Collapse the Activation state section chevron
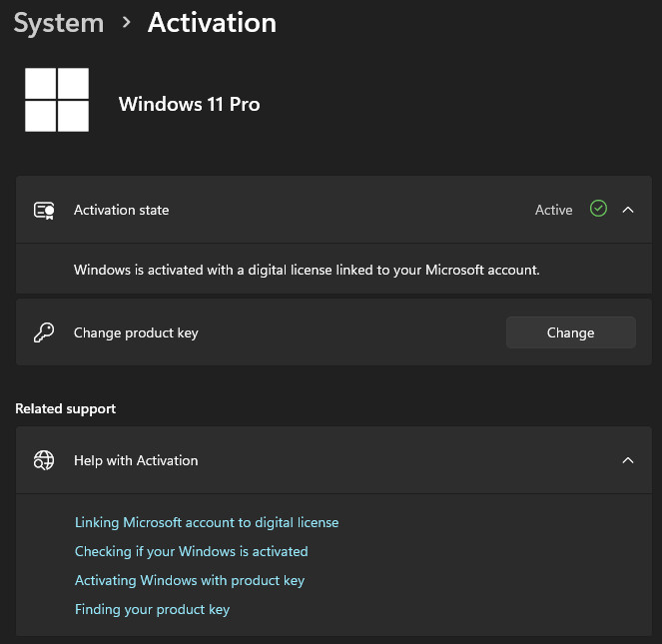 [x=628, y=210]
